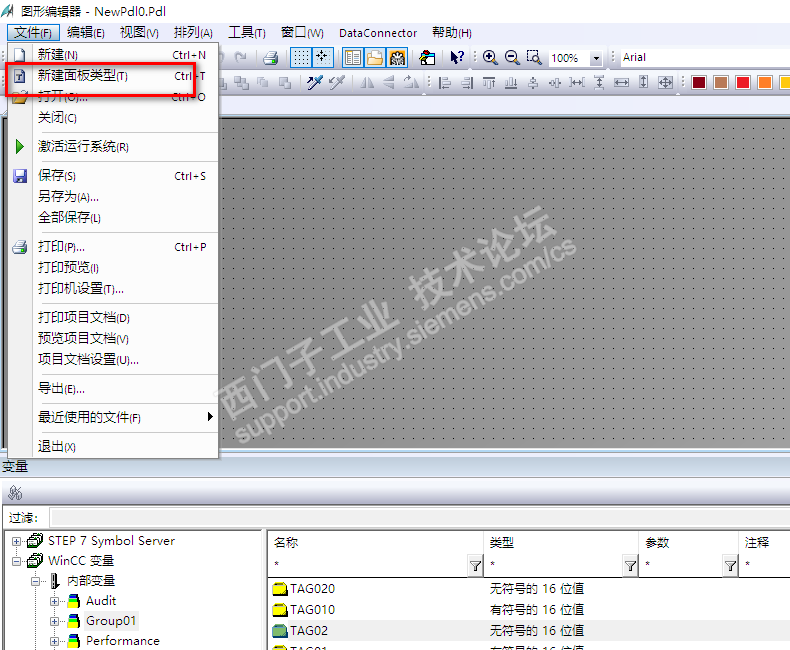Viewport: 790px width, 650px height.
Task: Open the 帮助(H) menu
Action: (x=452, y=33)
